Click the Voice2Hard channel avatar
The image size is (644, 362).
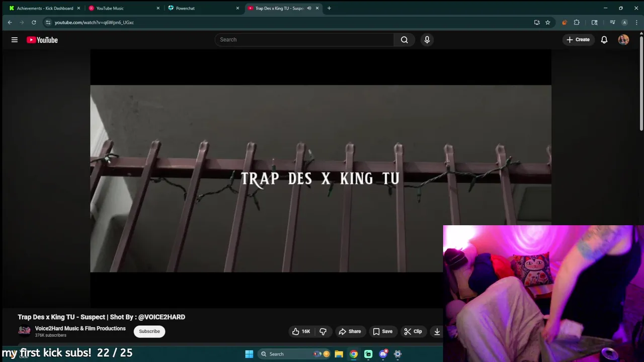coord(24,331)
